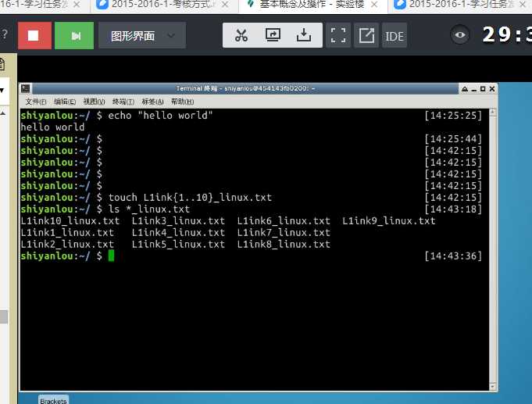Open the 标签(A) menu in the terminal
The height and width of the screenshot is (404, 532).
152,102
